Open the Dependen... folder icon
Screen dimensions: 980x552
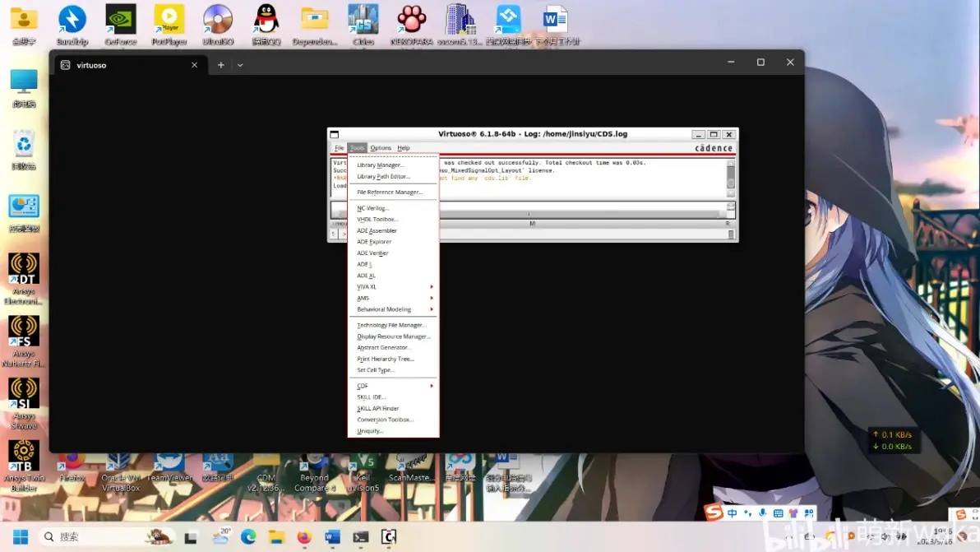pos(315,25)
